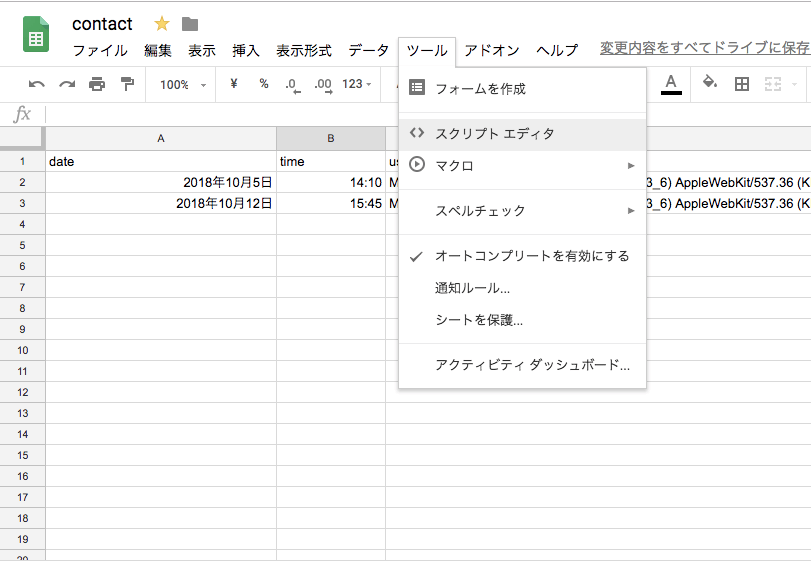This screenshot has height=561, width=811.
Task: Open the borders grid icon
Action: 742,84
